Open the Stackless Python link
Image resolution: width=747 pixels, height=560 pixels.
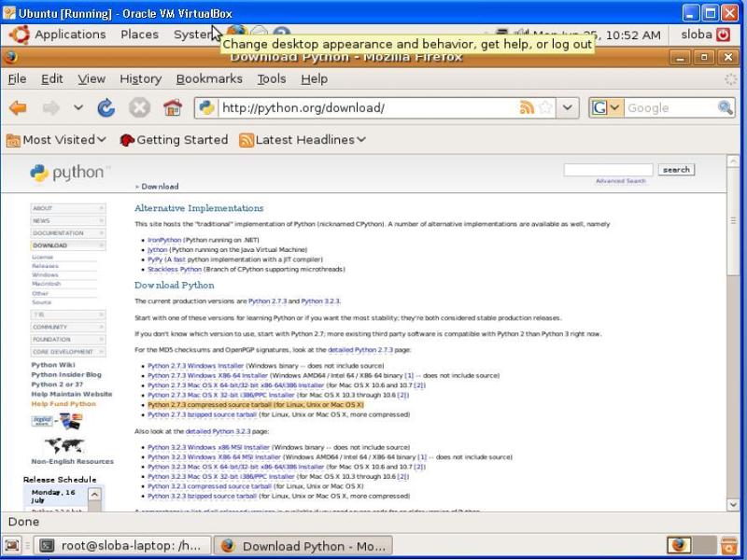(x=175, y=270)
